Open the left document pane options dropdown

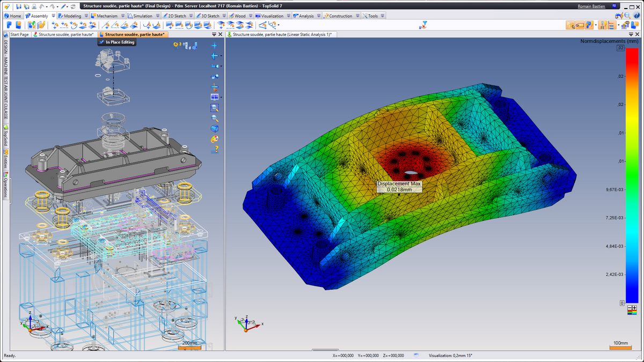(x=214, y=34)
